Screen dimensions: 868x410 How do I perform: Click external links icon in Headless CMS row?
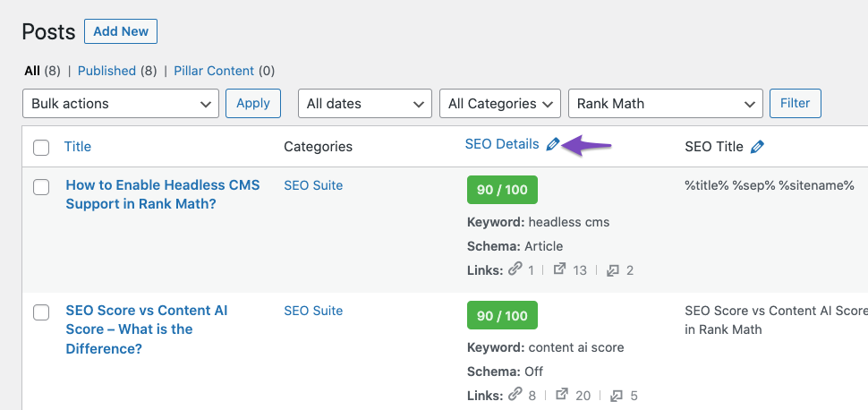pyautogui.click(x=560, y=269)
